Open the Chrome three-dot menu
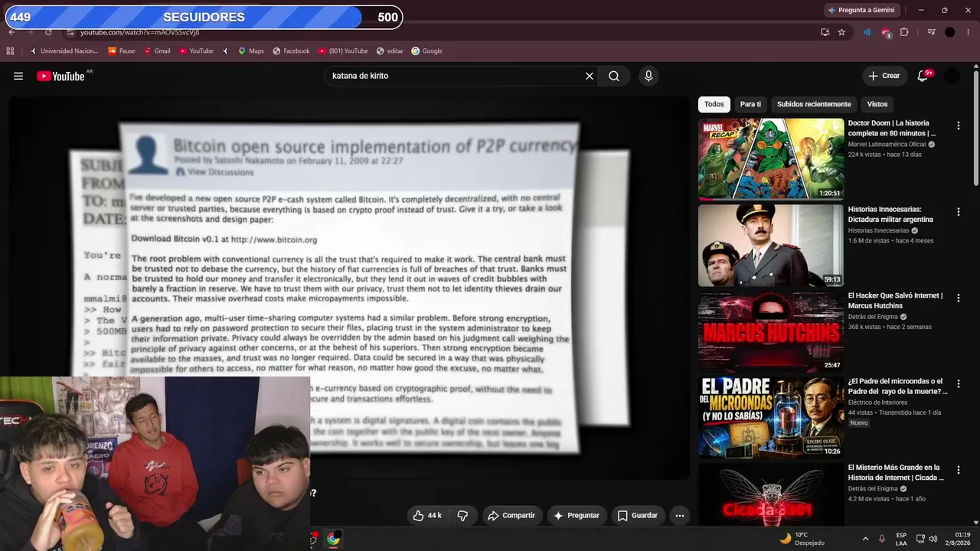The image size is (980, 551). click(x=969, y=32)
